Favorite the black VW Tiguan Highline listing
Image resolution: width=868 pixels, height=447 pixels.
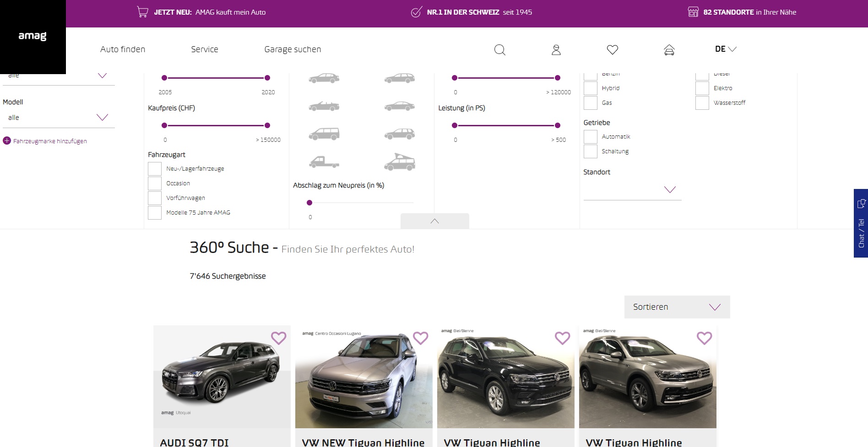point(563,338)
